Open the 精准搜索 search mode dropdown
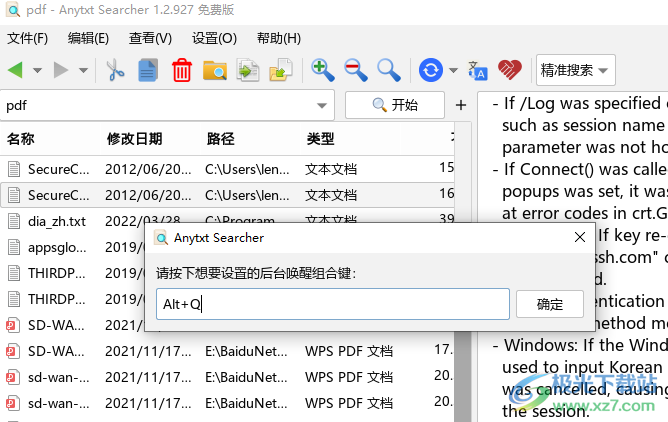 click(x=576, y=70)
